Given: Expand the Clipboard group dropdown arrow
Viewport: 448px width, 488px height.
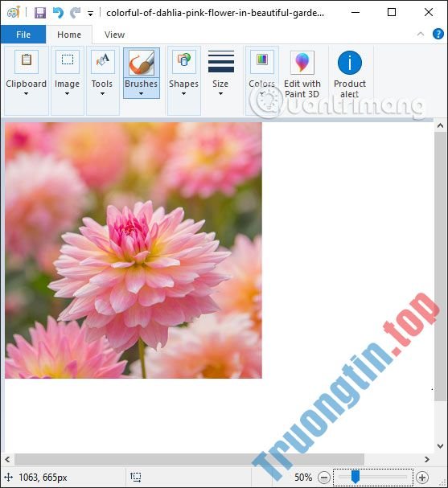Looking at the screenshot, I should 27,94.
